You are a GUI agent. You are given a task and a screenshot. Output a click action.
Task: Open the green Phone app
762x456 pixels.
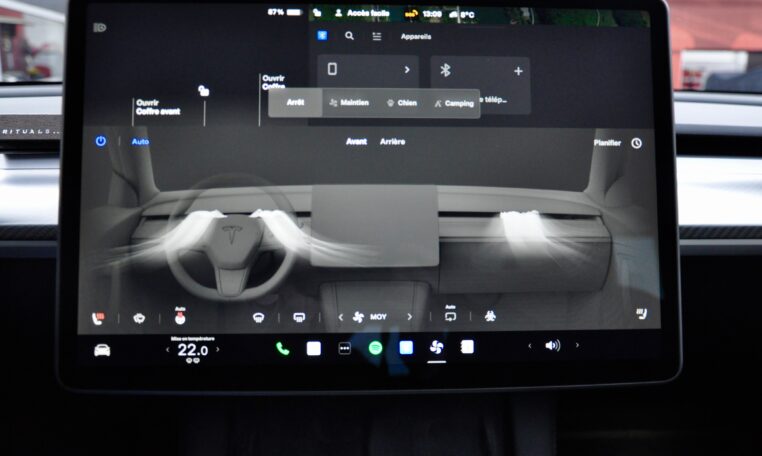282,348
